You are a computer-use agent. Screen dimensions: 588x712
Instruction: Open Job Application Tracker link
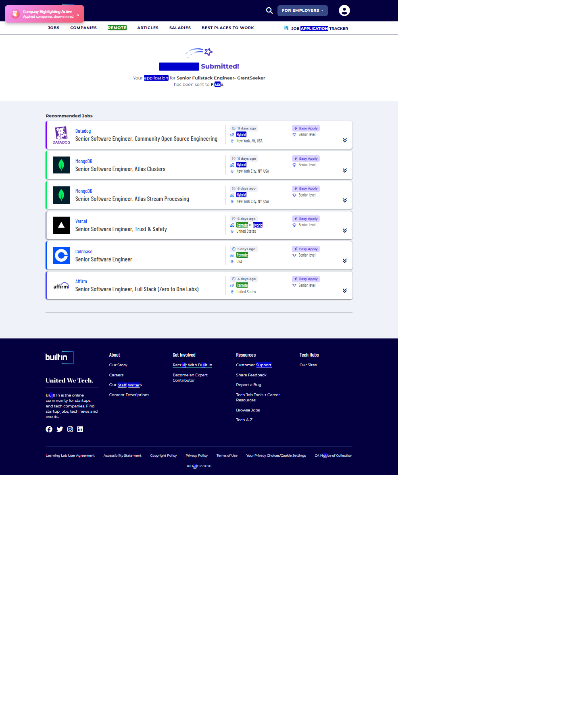point(316,28)
